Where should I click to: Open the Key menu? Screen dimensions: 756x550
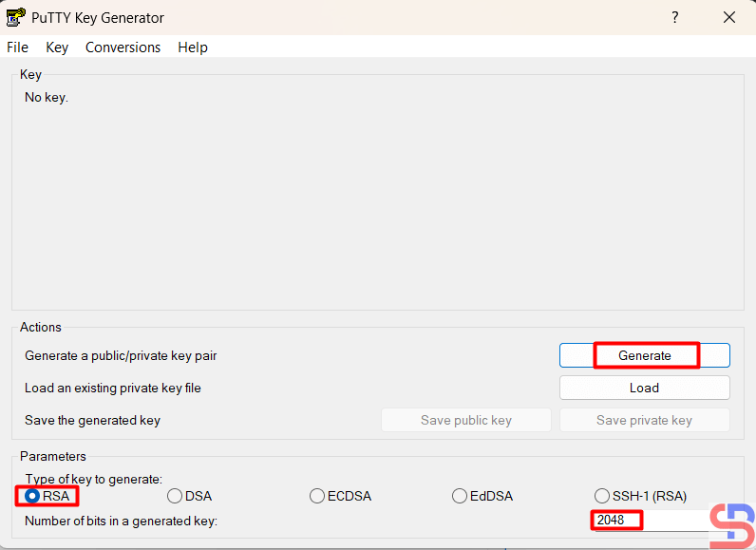click(57, 47)
